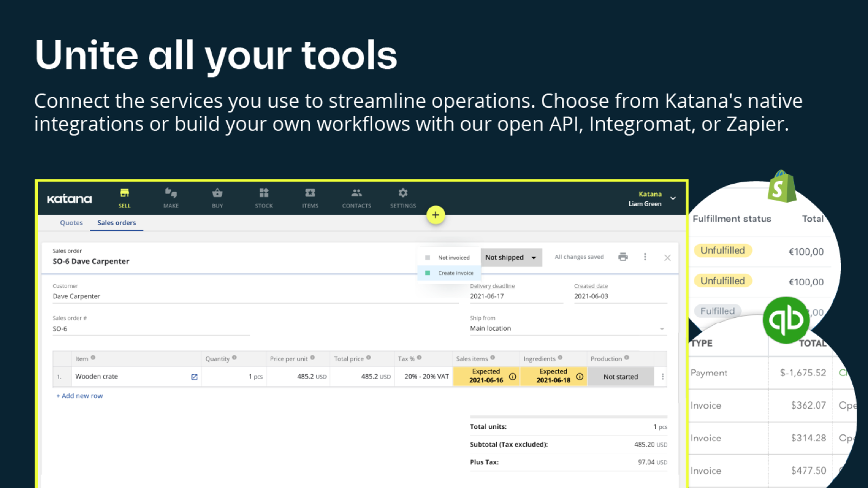The width and height of the screenshot is (868, 488).
Task: Open the Ship from location dropdown
Action: click(661, 329)
